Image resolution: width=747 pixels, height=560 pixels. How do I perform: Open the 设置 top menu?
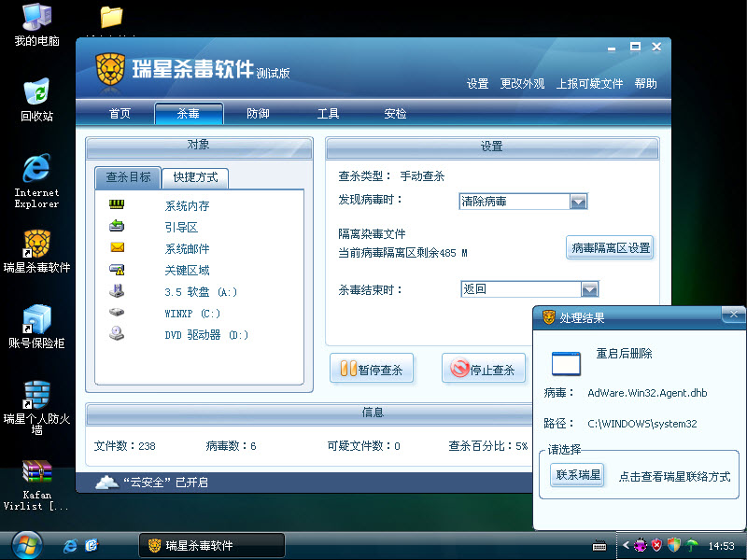coord(477,84)
